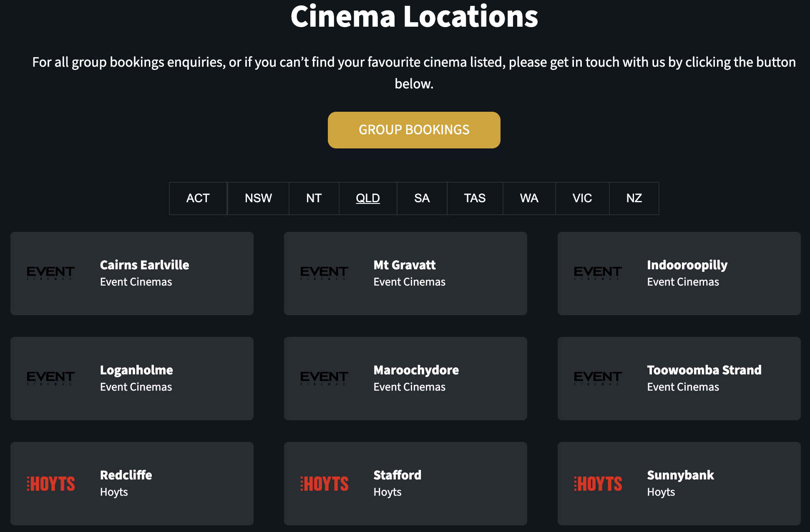
Task: Click the Hoyts logo on Stafford card
Action: click(325, 484)
